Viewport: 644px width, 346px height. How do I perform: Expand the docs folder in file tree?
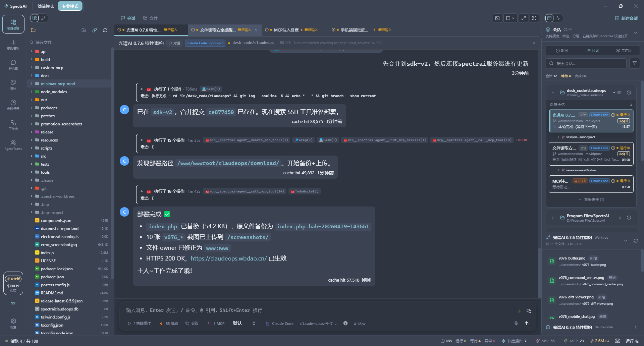[45, 75]
